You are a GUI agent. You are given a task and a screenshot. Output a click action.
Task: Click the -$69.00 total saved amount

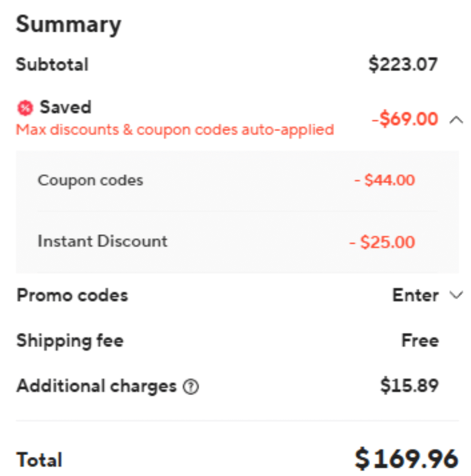pyautogui.click(x=405, y=119)
